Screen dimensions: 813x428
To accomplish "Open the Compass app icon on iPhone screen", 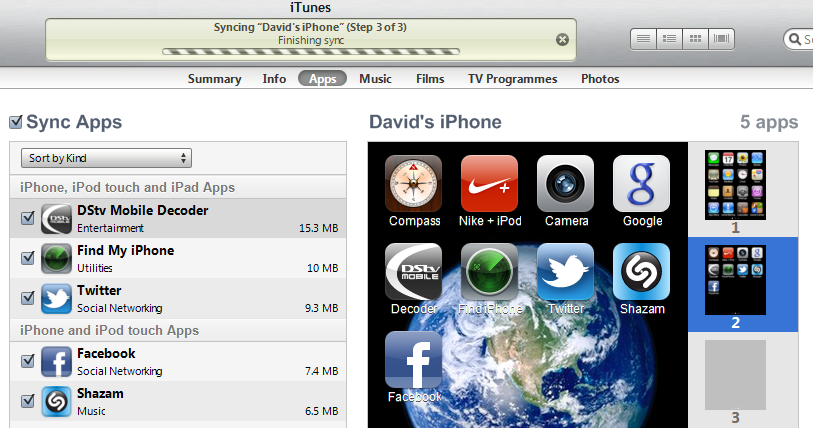I will click(x=413, y=183).
